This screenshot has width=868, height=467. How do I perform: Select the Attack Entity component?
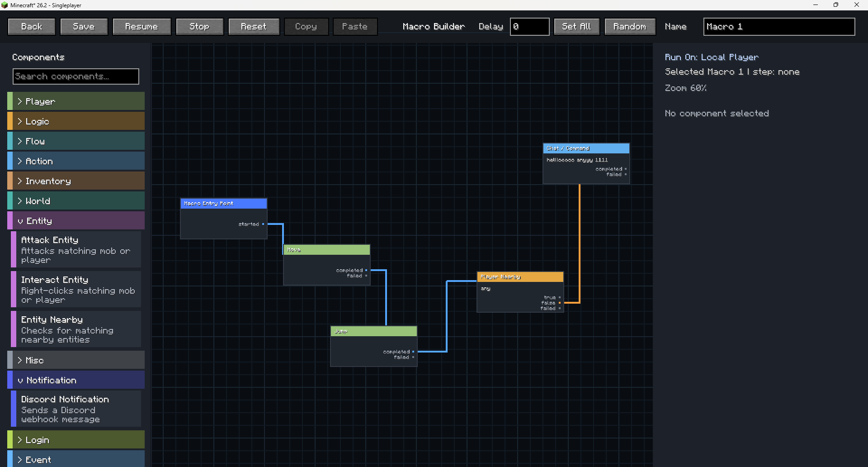coord(76,249)
